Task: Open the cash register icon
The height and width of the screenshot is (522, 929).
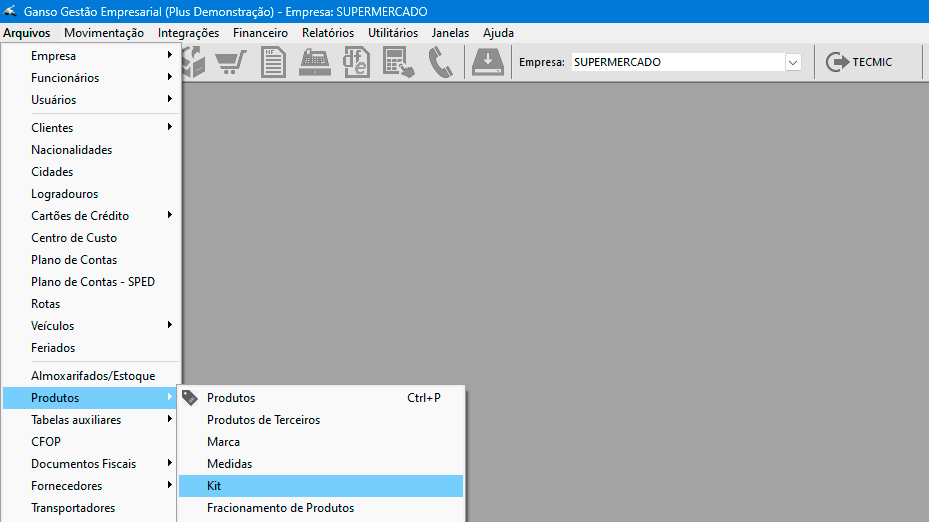Action: click(x=315, y=62)
